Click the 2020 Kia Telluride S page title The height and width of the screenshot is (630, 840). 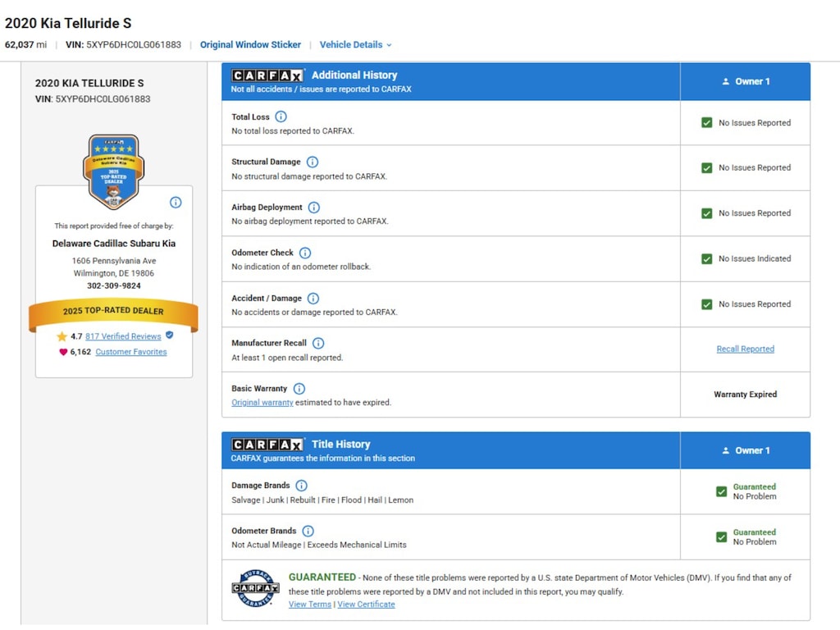[x=68, y=24]
